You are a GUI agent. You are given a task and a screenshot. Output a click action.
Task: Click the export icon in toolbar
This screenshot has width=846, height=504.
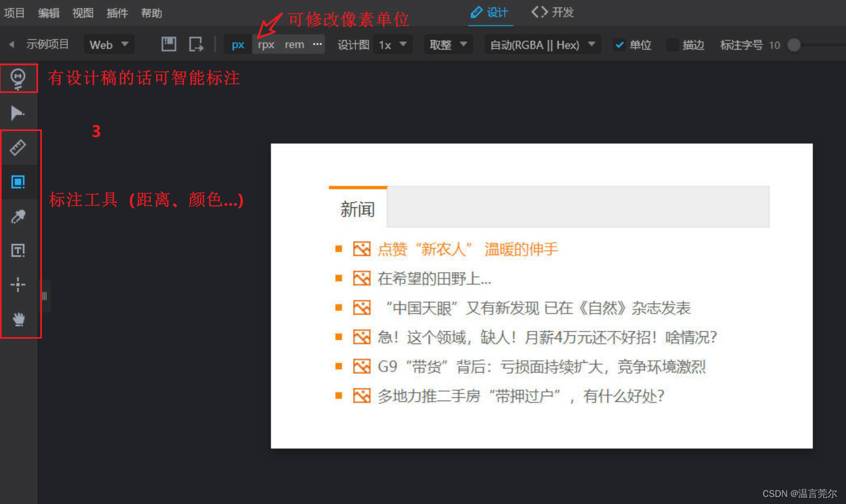click(x=196, y=44)
